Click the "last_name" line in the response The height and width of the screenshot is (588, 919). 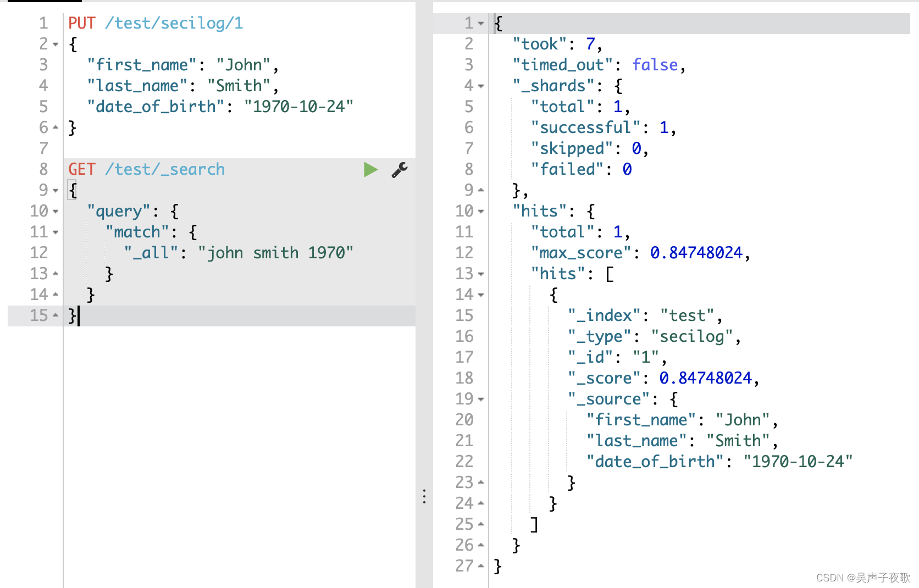tap(682, 441)
